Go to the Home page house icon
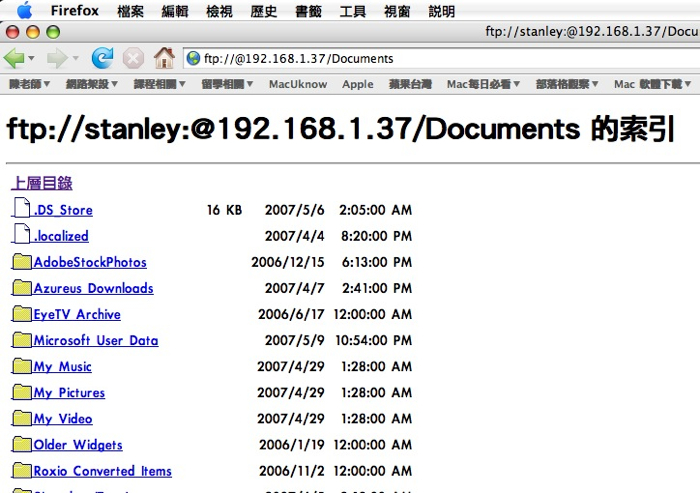 point(164,58)
